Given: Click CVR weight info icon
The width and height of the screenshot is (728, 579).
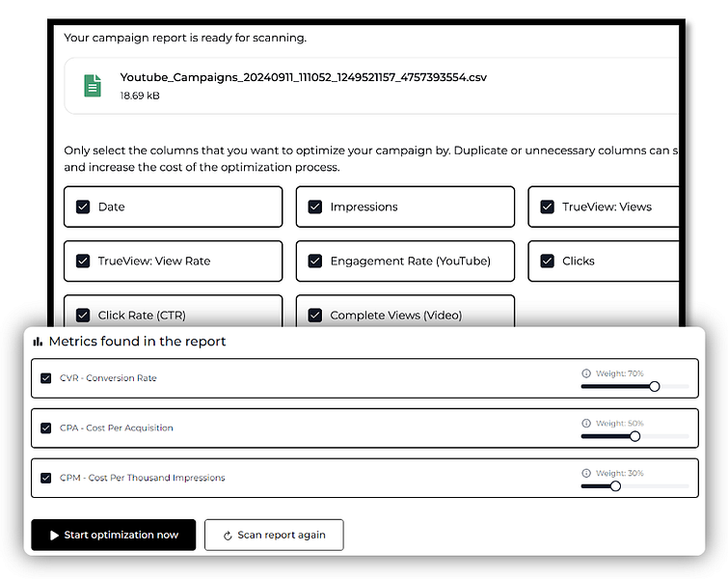Looking at the screenshot, I should pos(585,372).
